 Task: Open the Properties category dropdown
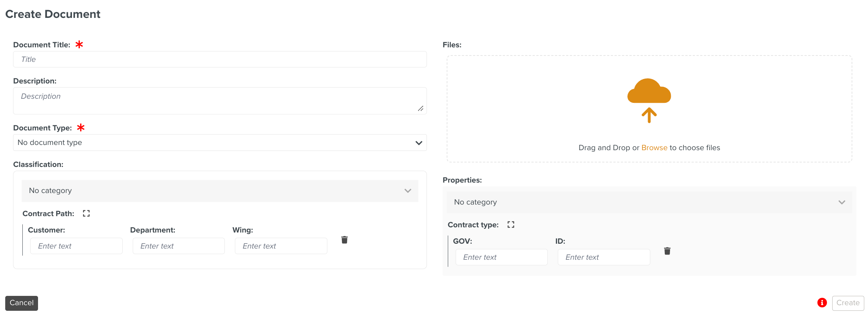649,202
